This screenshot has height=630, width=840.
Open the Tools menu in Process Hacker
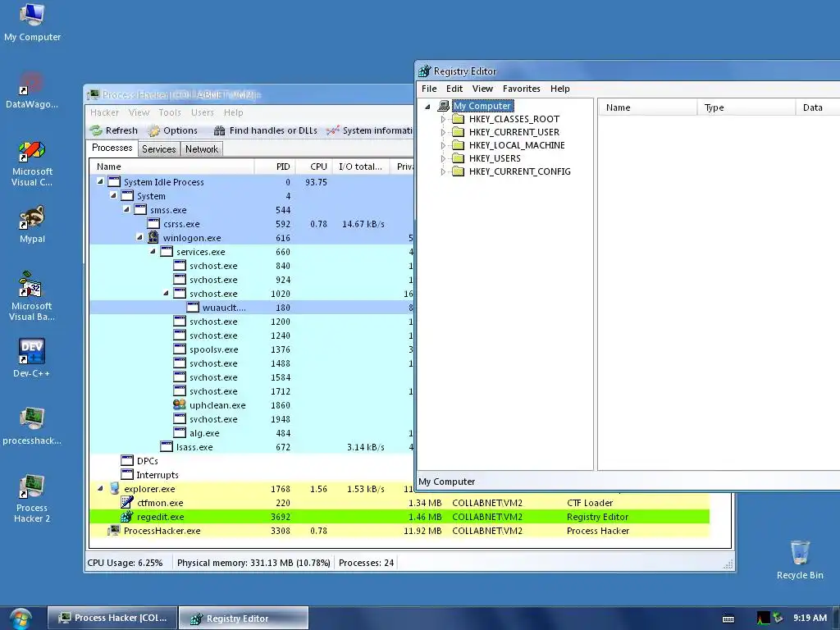click(170, 112)
